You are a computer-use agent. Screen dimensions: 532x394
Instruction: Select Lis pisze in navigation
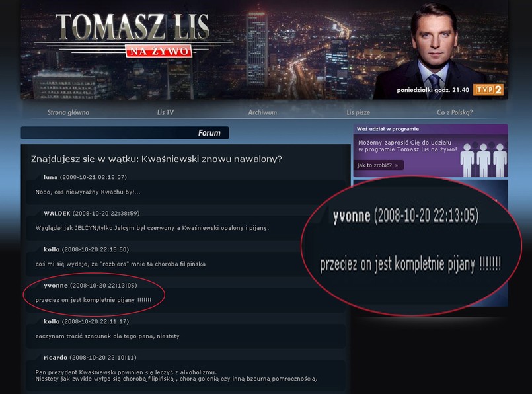coord(358,112)
